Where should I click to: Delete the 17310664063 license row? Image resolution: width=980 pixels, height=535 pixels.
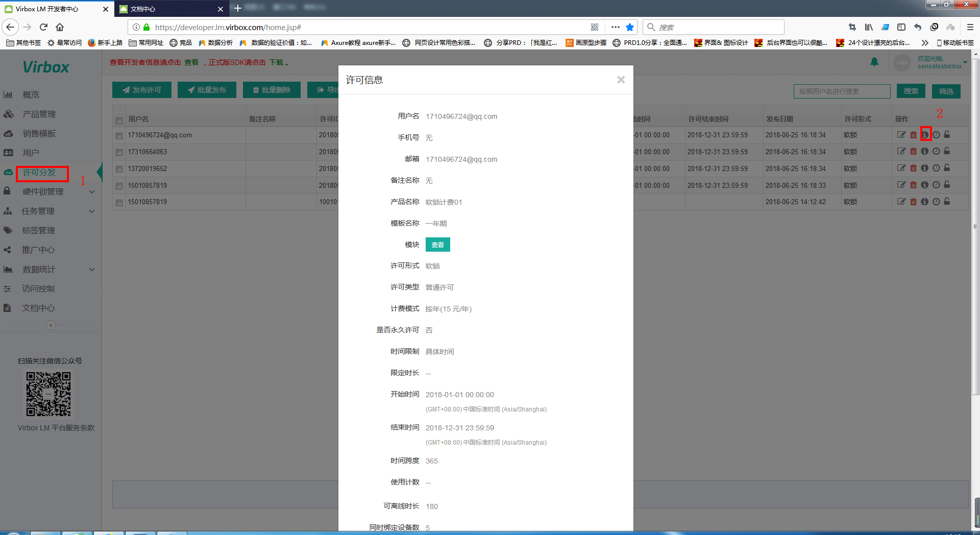914,151
